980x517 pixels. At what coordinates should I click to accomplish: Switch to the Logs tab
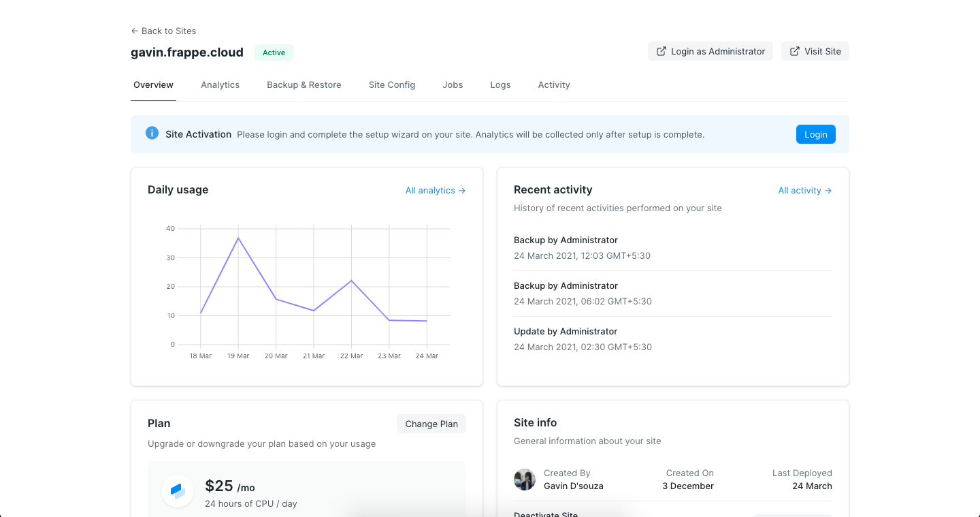point(500,85)
